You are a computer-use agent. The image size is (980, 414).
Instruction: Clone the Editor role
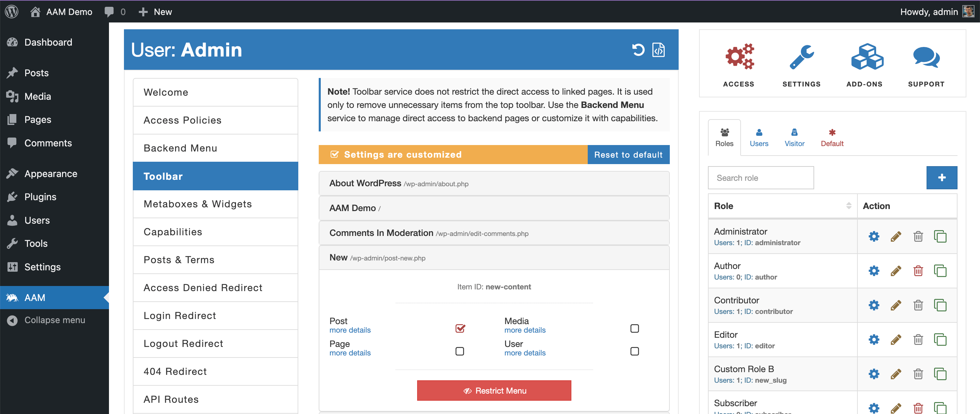click(940, 339)
